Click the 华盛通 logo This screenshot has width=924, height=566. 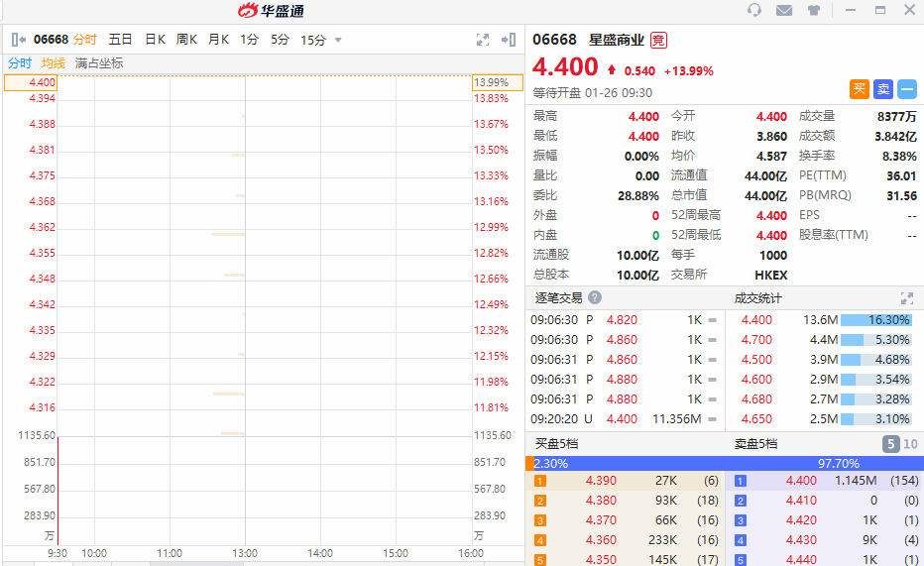(271, 11)
